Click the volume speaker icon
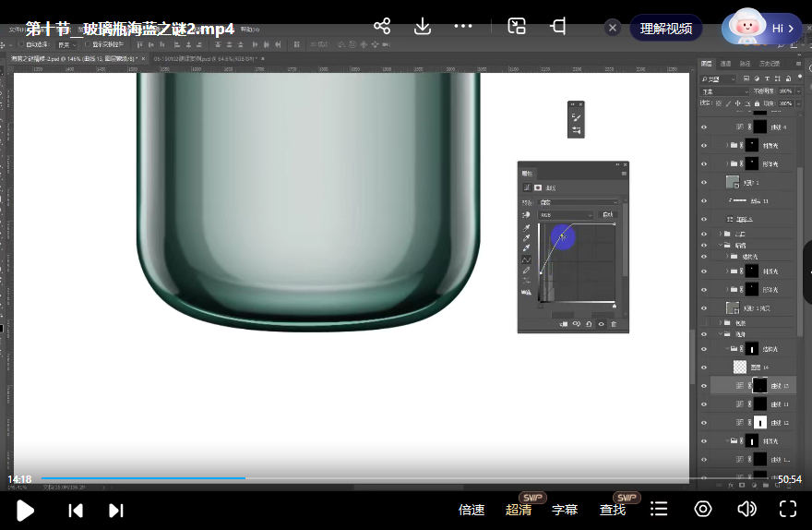 click(x=746, y=509)
